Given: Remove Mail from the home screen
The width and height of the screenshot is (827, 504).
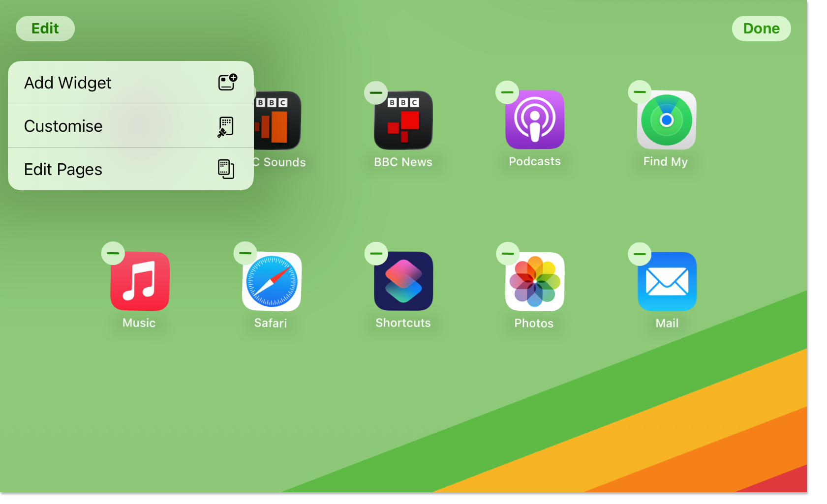Looking at the screenshot, I should [639, 253].
